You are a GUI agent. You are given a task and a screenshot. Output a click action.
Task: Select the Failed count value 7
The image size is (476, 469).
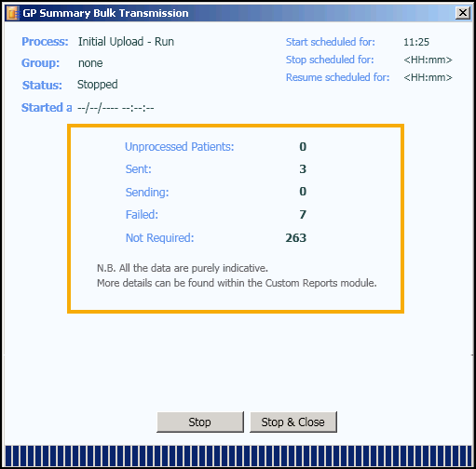click(x=303, y=215)
